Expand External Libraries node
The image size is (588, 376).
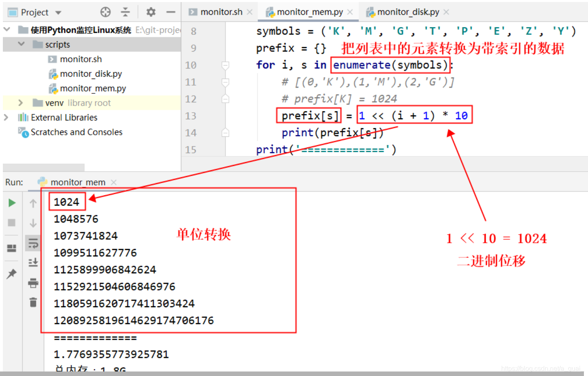(6, 117)
